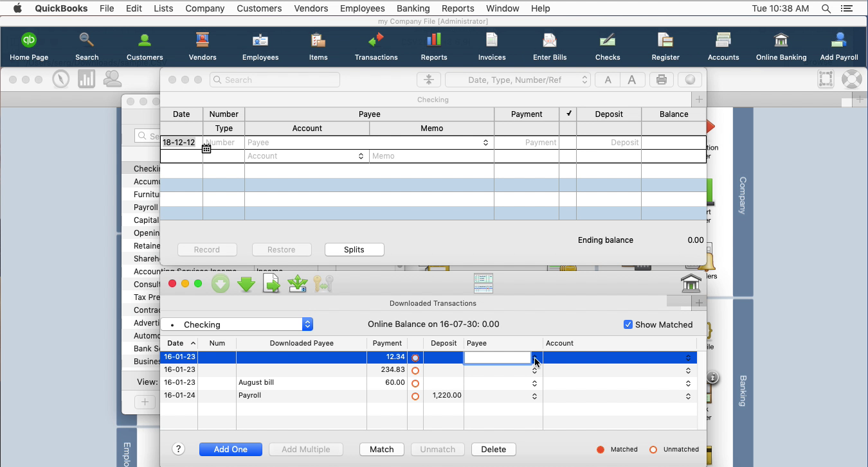Click the collapse rows icon in Checking toolbar
The image size is (868, 467).
[x=428, y=80]
